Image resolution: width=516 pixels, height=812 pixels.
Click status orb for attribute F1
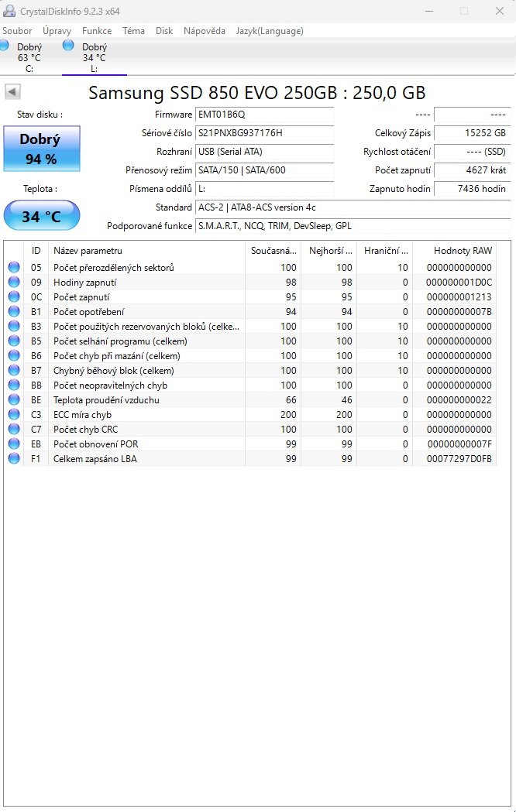[x=14, y=458]
